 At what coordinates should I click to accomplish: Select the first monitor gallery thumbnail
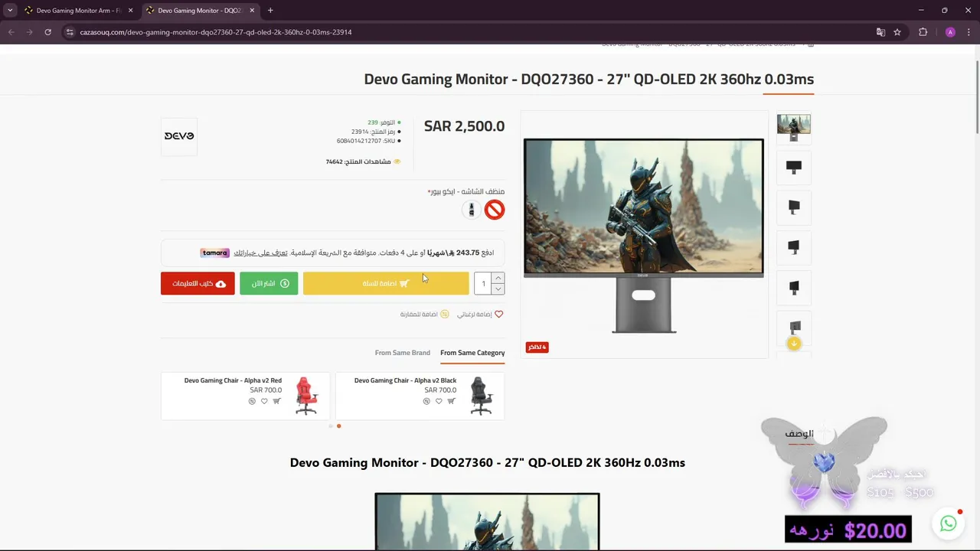(x=794, y=128)
